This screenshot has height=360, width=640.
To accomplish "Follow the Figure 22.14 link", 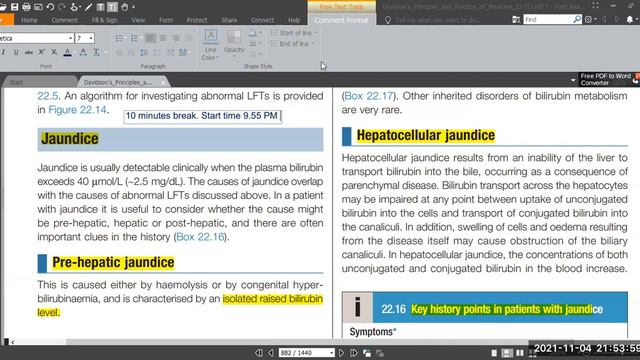I will click(77, 110).
